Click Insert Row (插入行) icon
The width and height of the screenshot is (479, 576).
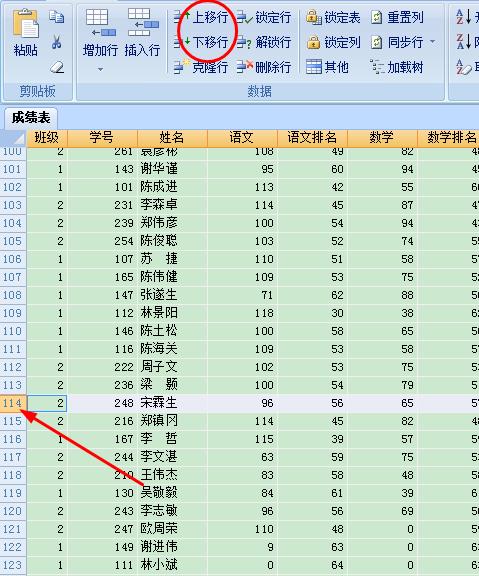pos(143,22)
